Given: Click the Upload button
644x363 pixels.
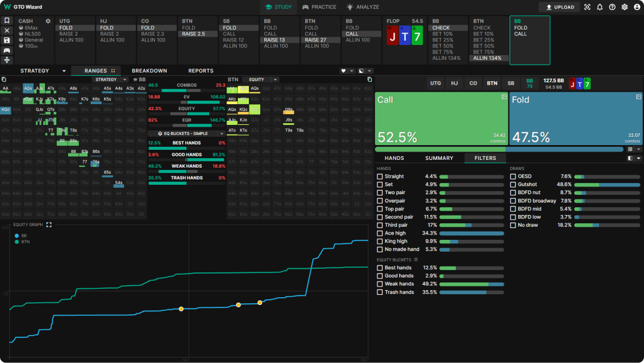Looking at the screenshot, I should 559,7.
